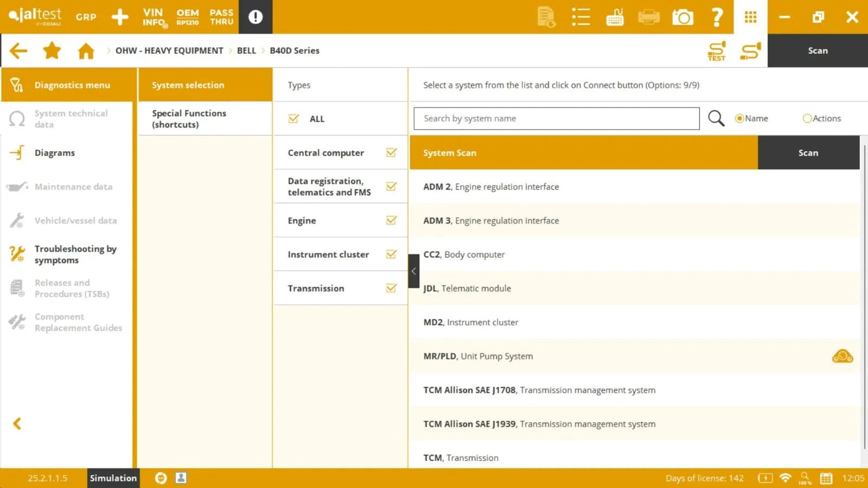Click Scan button in System Scan row

point(808,152)
